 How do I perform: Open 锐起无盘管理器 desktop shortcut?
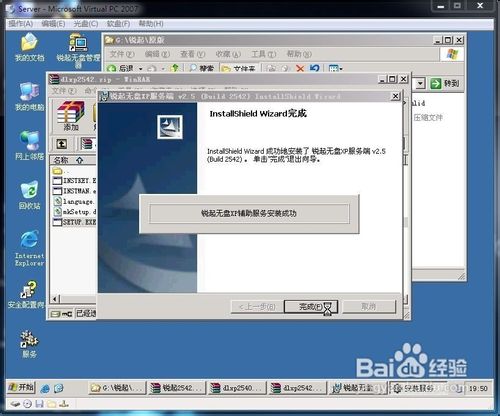click(78, 50)
